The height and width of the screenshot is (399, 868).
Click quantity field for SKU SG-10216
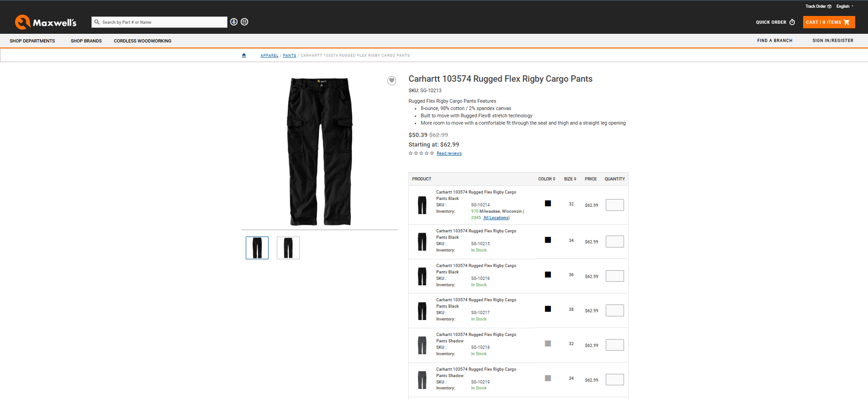[x=615, y=276]
